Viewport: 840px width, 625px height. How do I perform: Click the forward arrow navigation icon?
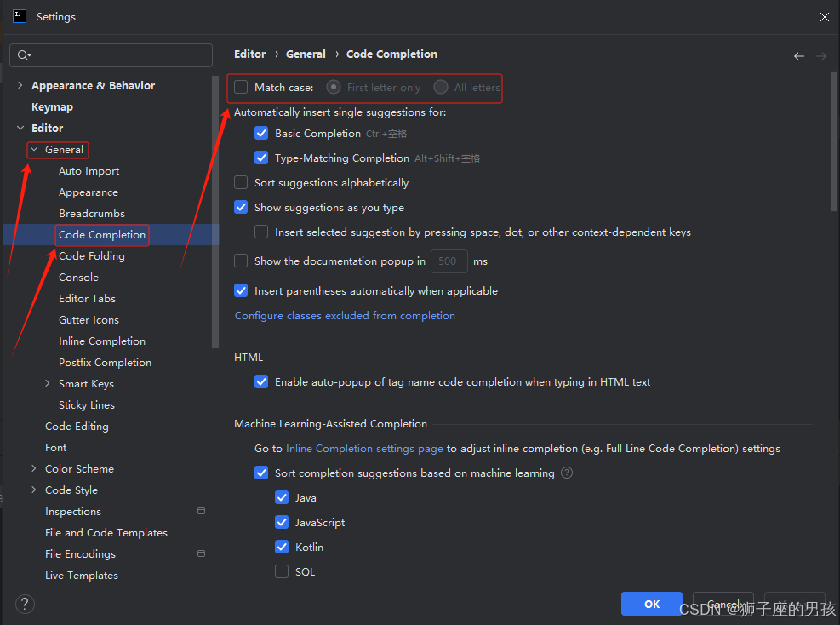820,55
